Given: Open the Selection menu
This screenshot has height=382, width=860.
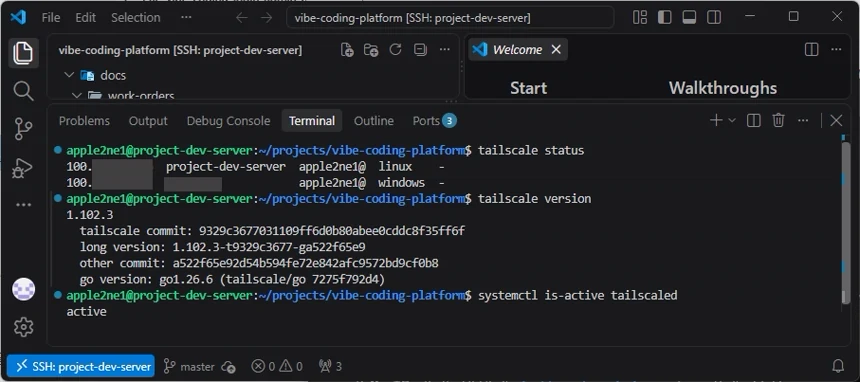Looking at the screenshot, I should pos(135,18).
